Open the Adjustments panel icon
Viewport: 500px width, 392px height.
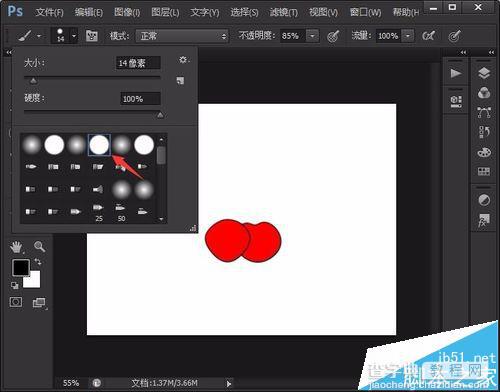(x=484, y=200)
